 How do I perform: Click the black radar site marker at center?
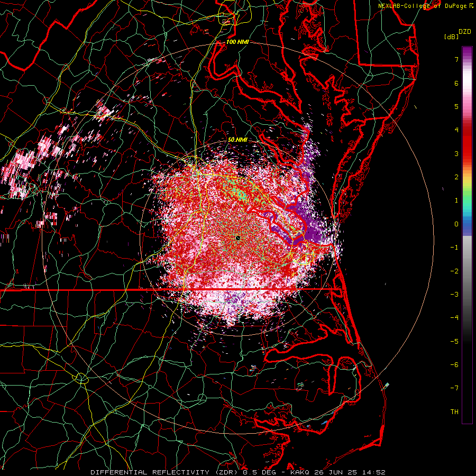pos(238,237)
